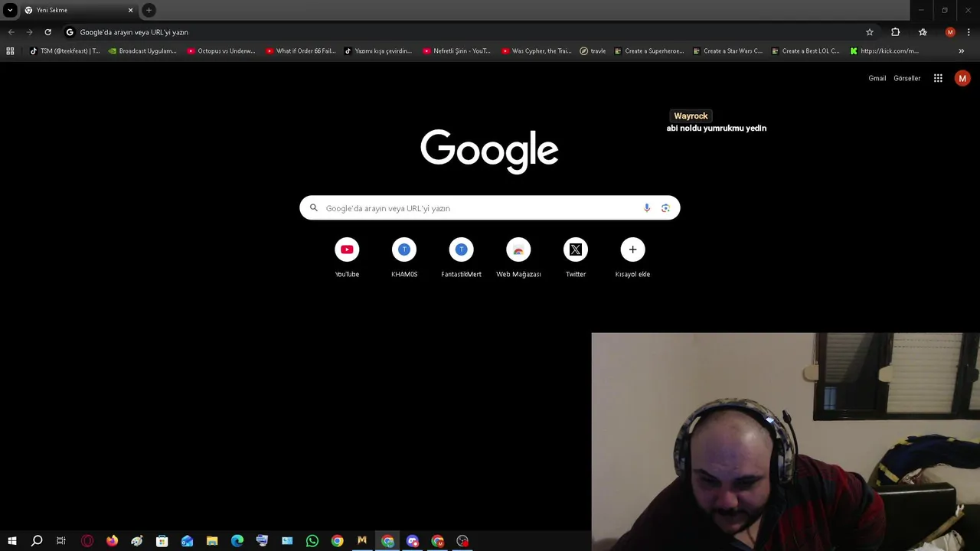Open the Chrome profile avatar in toolbar
Viewport: 980px width, 551px height.
tap(950, 32)
